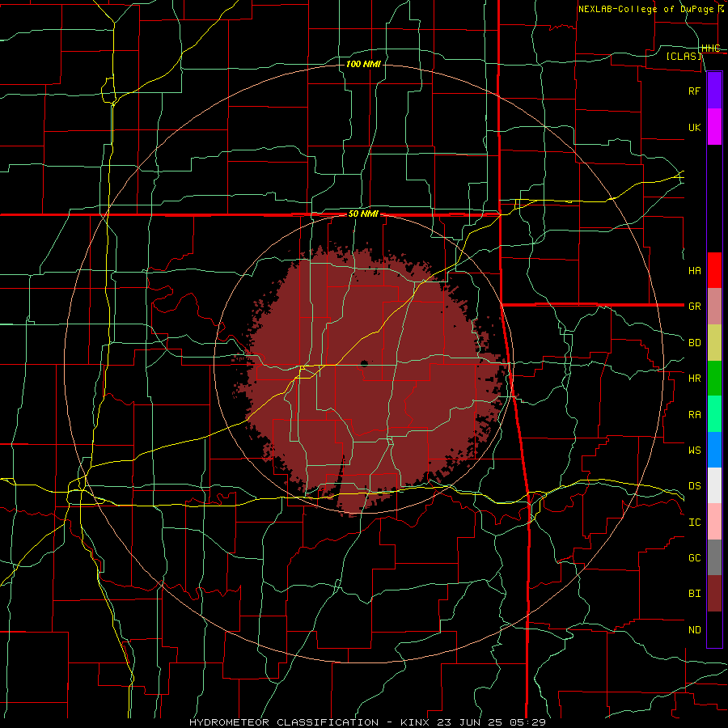Click the 100 NMI range ring label

point(363,64)
